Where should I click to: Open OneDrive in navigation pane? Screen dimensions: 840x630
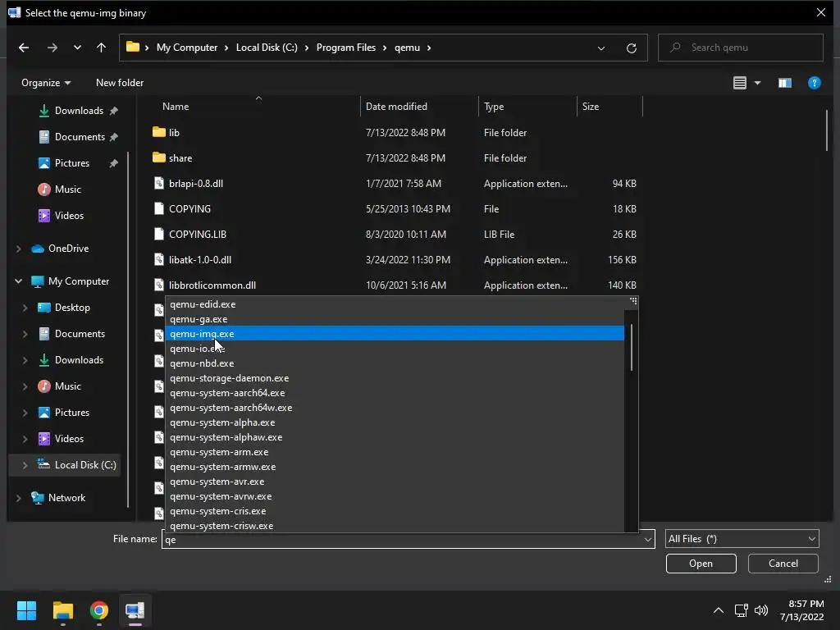point(68,249)
